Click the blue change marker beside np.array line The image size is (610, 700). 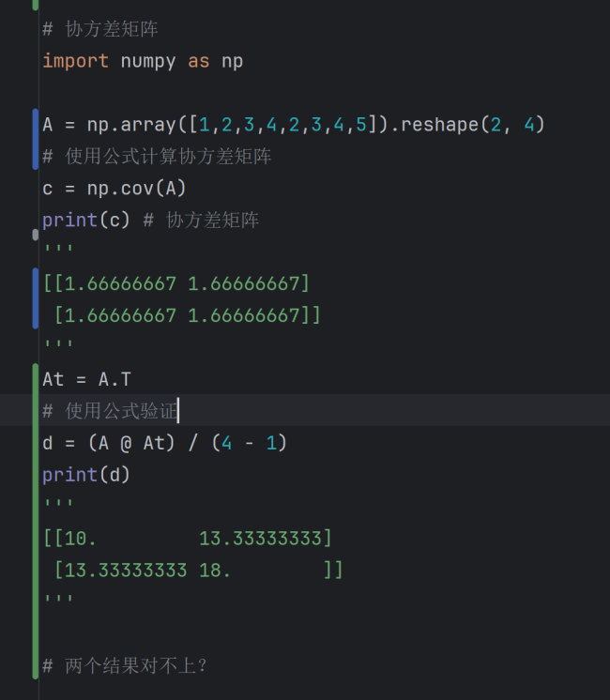click(x=36, y=139)
